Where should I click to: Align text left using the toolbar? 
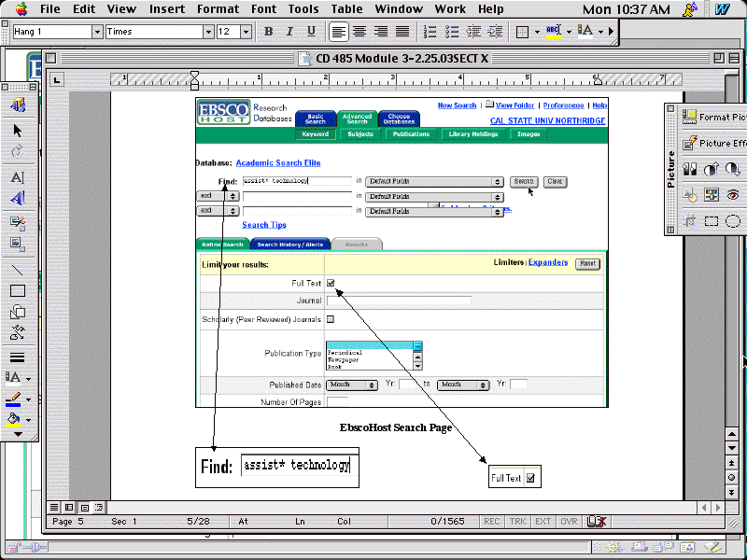pyautogui.click(x=339, y=32)
